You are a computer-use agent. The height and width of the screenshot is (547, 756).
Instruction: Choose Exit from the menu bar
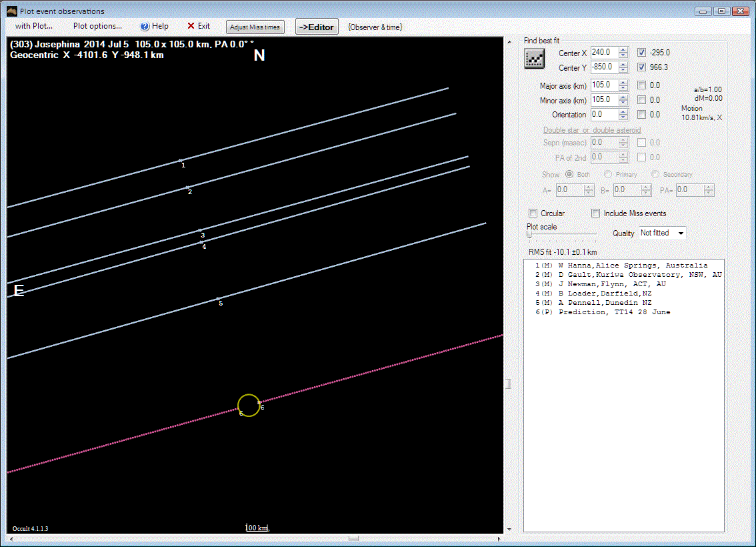[x=199, y=26]
